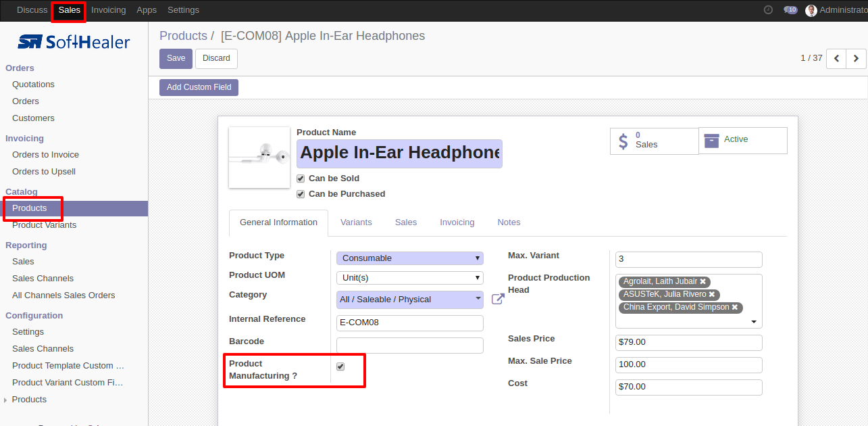Click the SoftHealer logo

coord(74,42)
